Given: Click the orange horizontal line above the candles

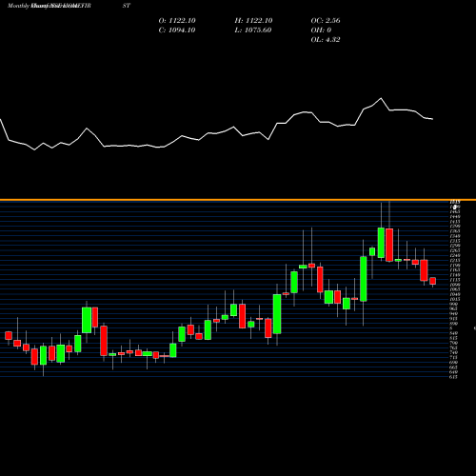Looking at the screenshot, I should 238,200.
